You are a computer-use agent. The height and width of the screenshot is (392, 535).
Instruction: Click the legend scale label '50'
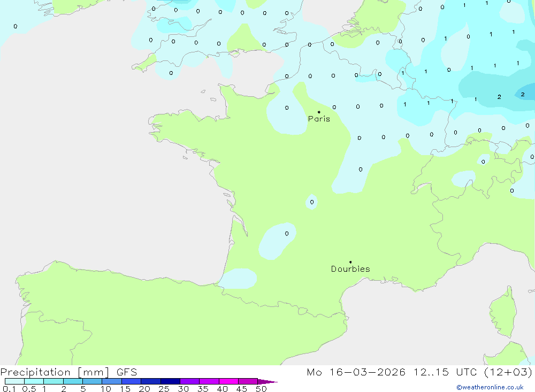click(261, 389)
